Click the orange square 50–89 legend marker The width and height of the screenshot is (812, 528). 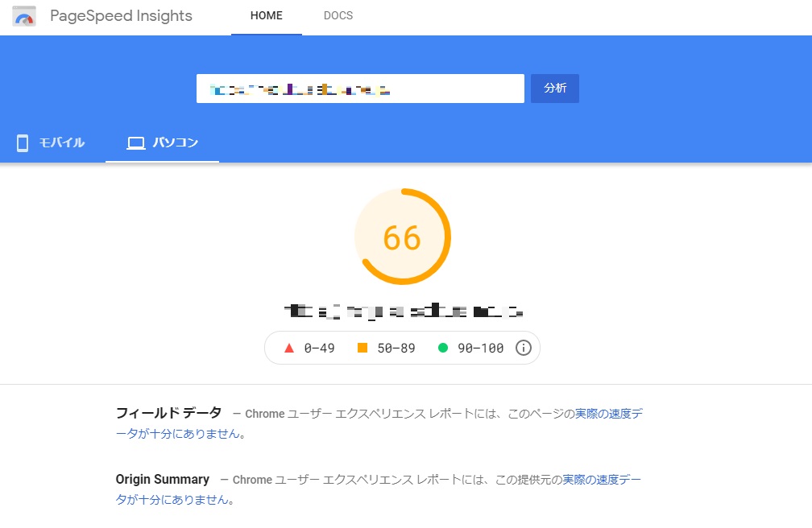tap(362, 348)
